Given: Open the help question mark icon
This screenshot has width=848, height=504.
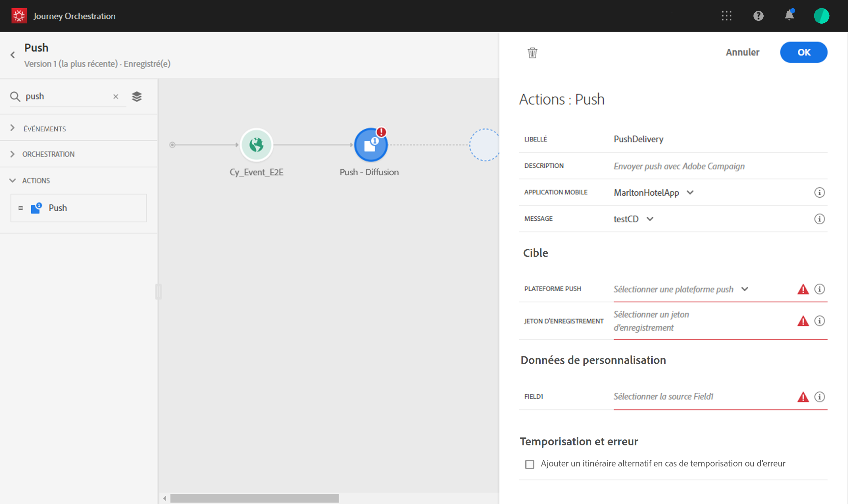Looking at the screenshot, I should pos(758,15).
